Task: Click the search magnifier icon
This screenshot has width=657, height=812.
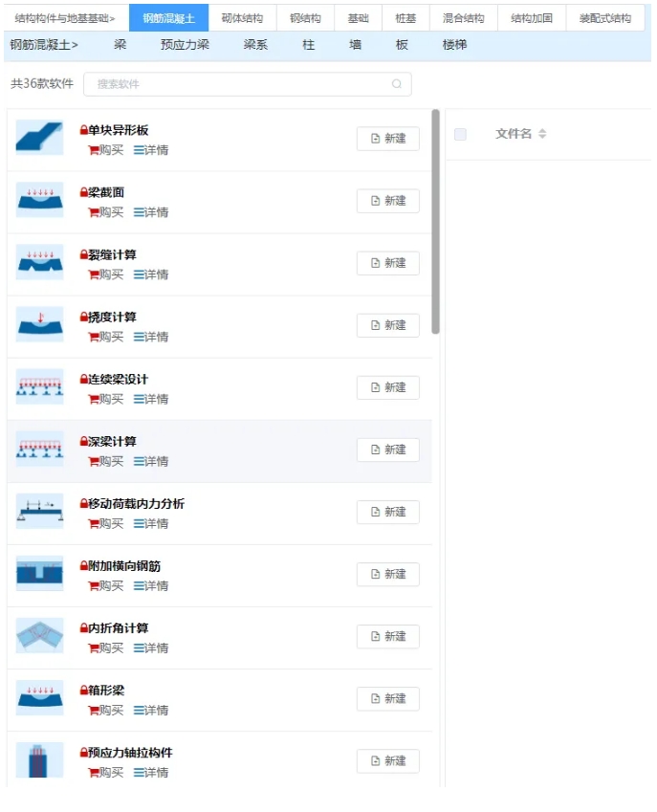Action: click(397, 84)
